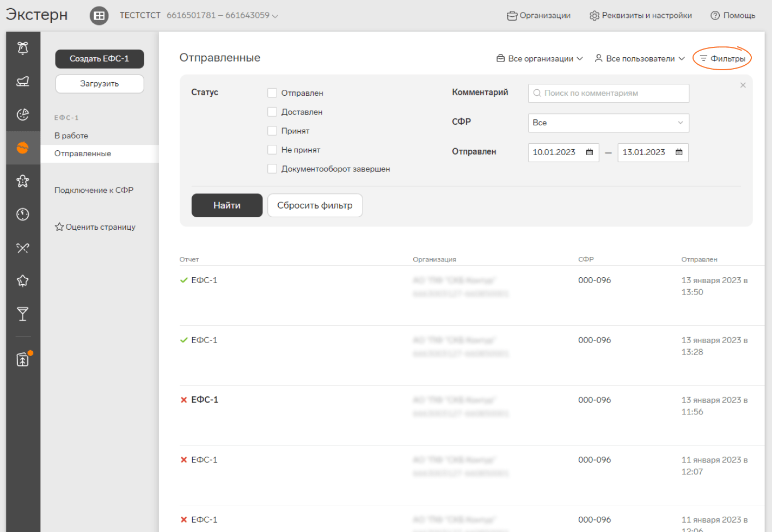The height and width of the screenshot is (532, 772).
Task: Tick the 'Документооборот завершен' checkbox
Action: (272, 169)
